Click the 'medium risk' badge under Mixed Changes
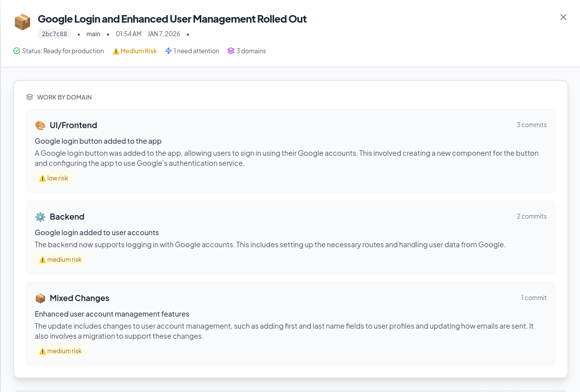 [x=60, y=351]
